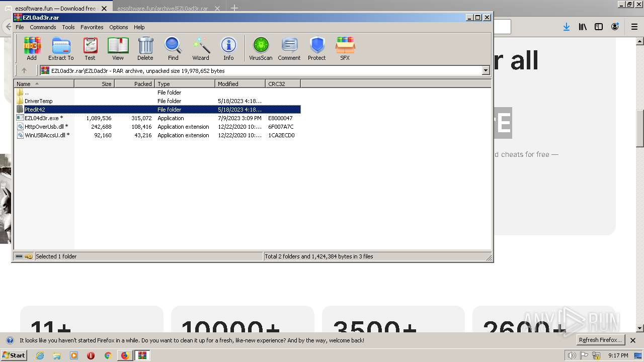The height and width of the screenshot is (362, 644).
Task: Click CRC32 value E8000047
Action: [280, 118]
